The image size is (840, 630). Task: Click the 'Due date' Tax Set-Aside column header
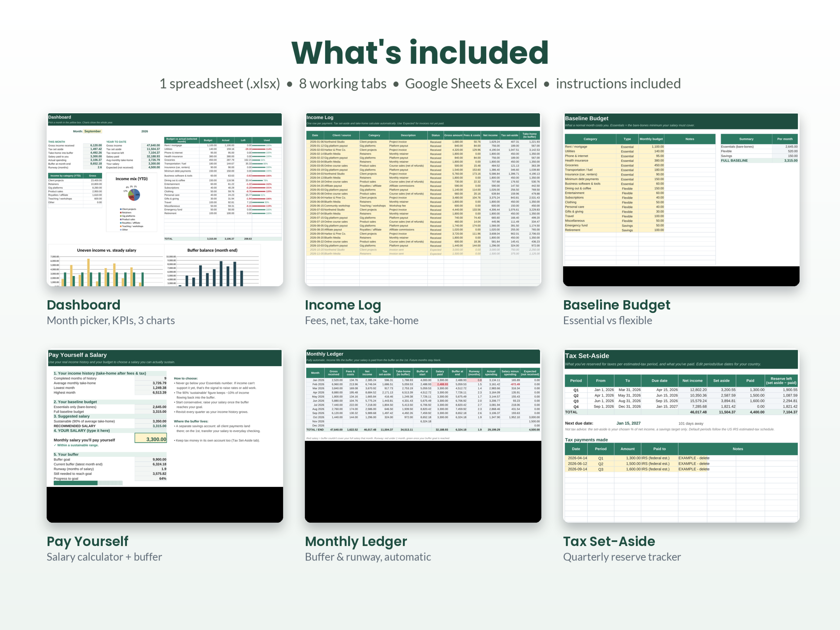click(x=660, y=381)
